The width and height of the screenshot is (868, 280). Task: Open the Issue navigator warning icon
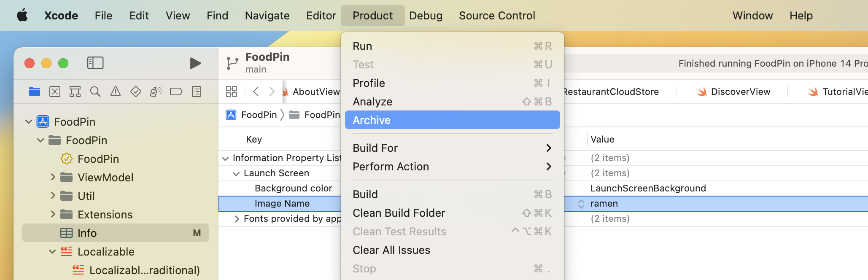[115, 91]
